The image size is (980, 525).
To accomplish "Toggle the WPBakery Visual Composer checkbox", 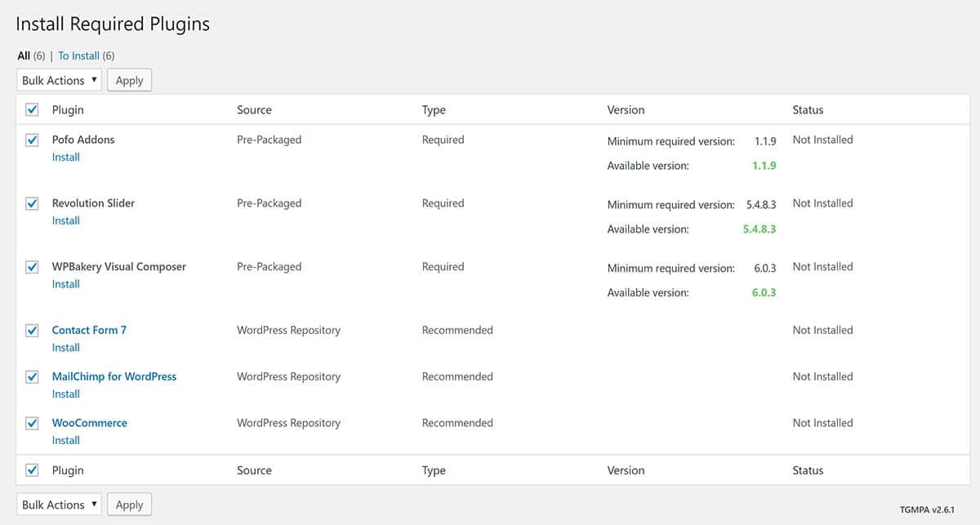I will click(32, 267).
